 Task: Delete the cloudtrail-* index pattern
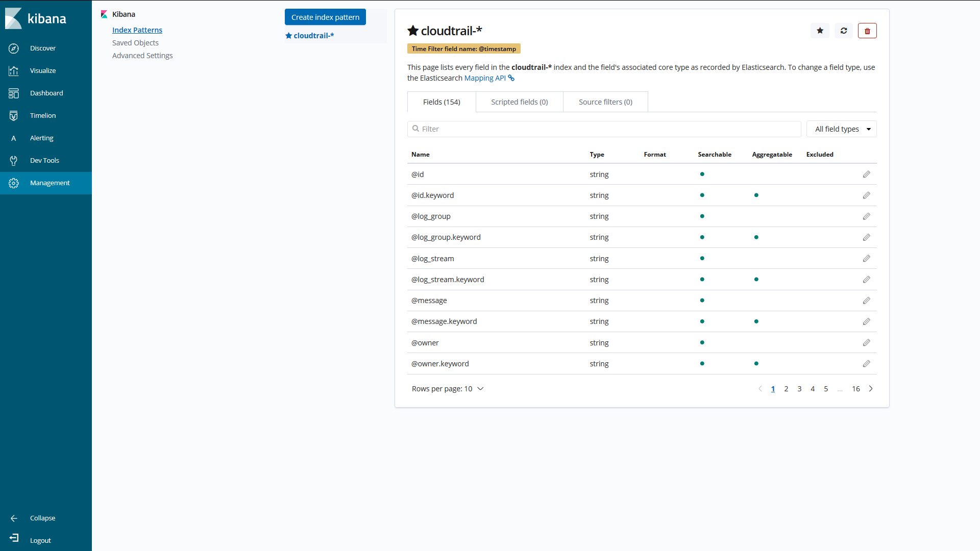867,31
